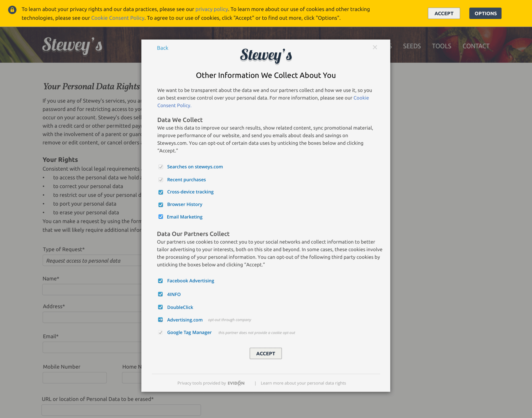This screenshot has width=532, height=418.
Task: Click the Back navigation icon in modal
Action: (x=162, y=47)
